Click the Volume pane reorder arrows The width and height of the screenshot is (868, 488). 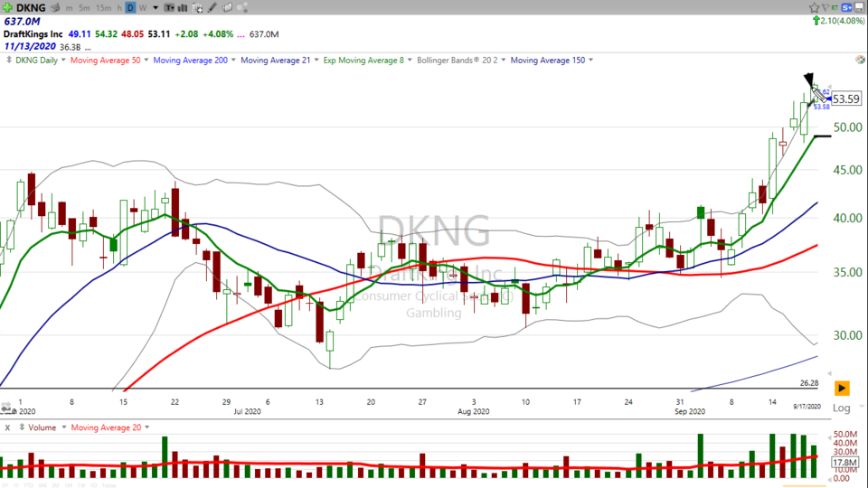pos(22,427)
